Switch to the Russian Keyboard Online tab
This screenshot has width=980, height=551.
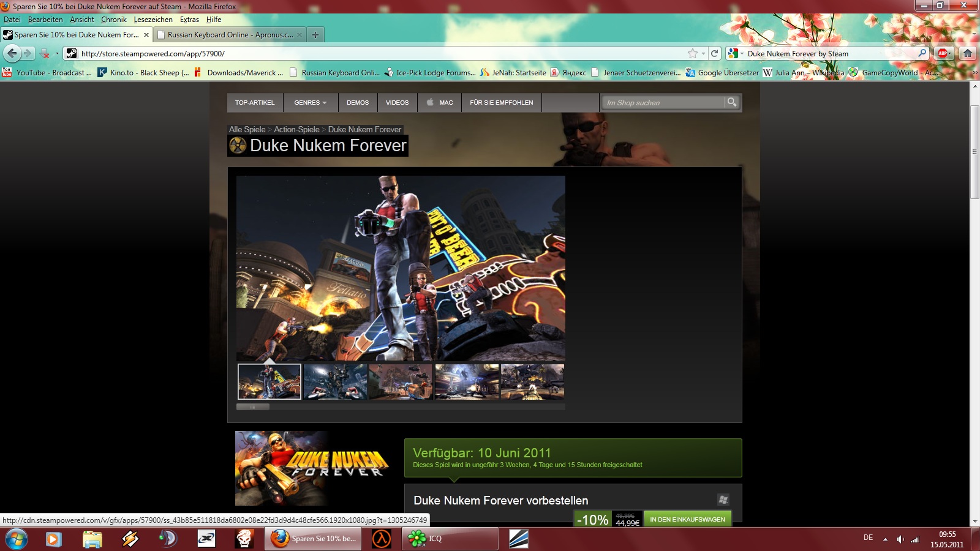coord(230,35)
